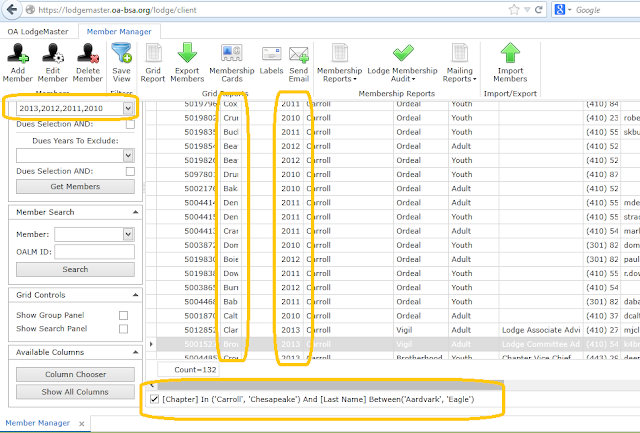Click the Column Chooser button

75,374
